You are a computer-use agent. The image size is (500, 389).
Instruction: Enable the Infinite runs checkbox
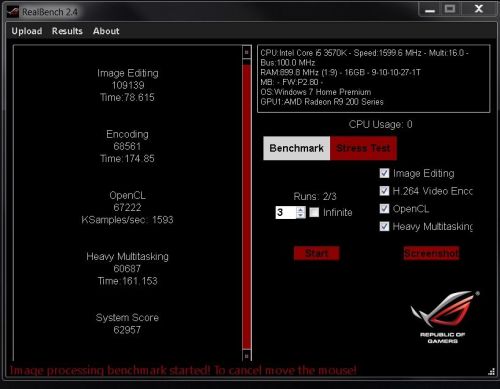coord(314,212)
